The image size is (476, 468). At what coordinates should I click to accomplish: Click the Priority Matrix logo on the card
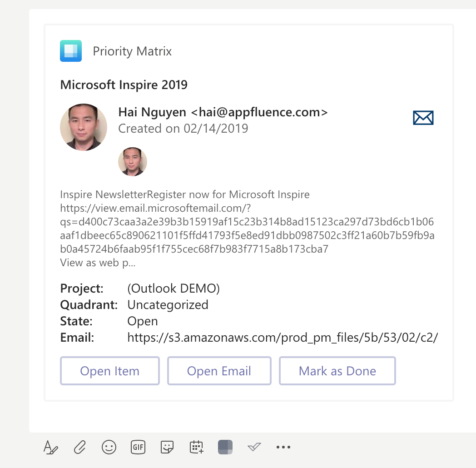pyautogui.click(x=71, y=51)
